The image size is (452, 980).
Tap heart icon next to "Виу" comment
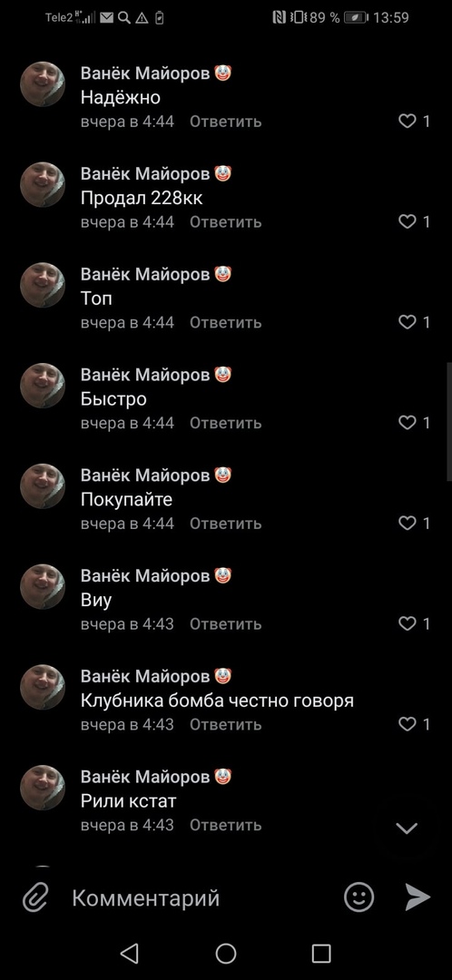tap(407, 623)
